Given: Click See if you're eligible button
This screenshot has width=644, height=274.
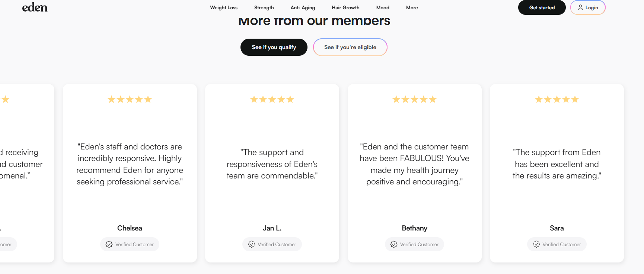Looking at the screenshot, I should point(350,47).
